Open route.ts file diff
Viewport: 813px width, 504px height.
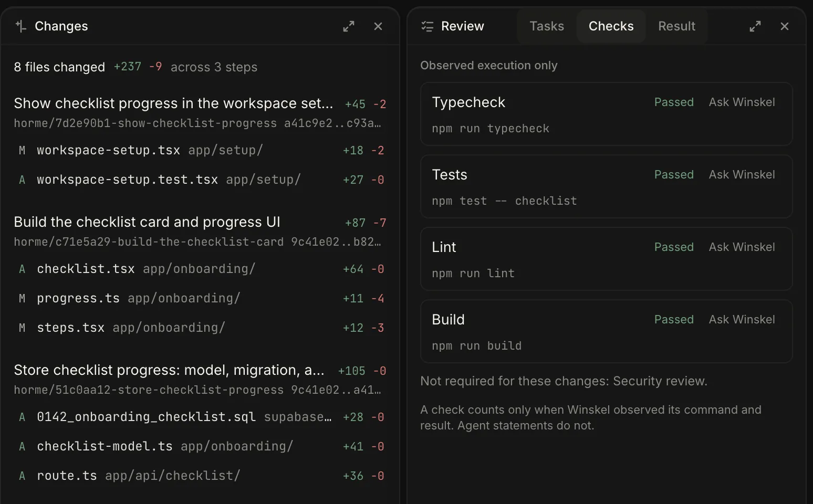tap(200, 476)
